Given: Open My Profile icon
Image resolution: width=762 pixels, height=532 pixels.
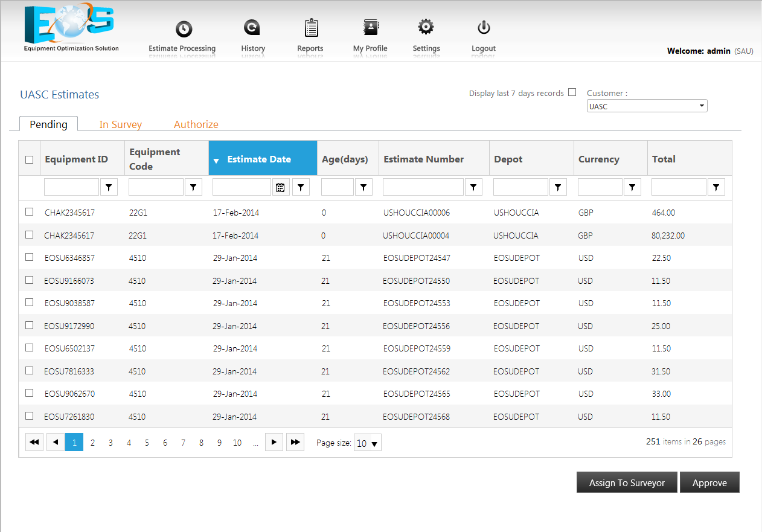Looking at the screenshot, I should click(370, 27).
